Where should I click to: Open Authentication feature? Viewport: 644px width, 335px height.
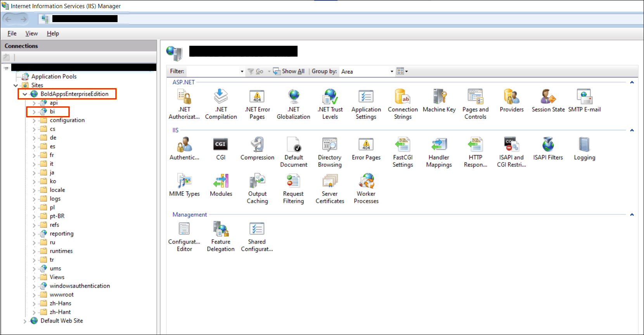[184, 149]
